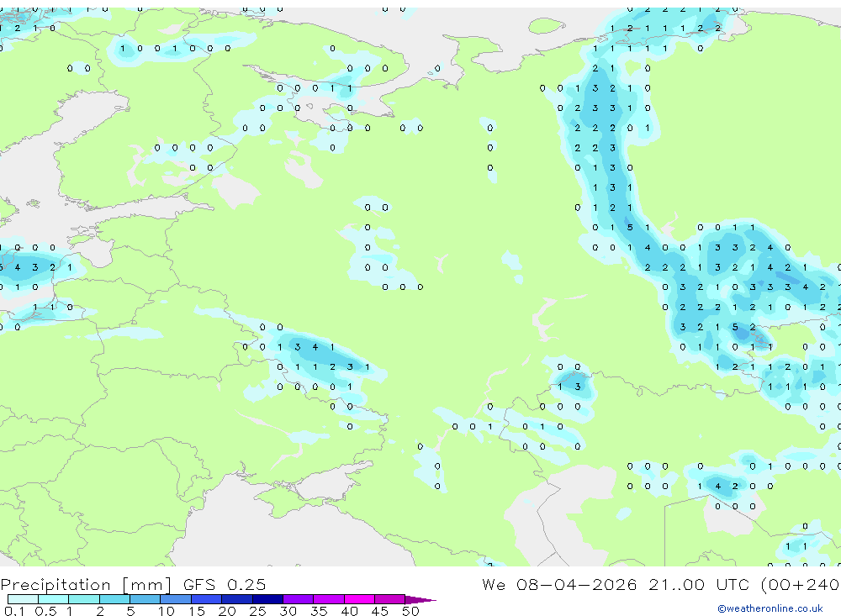This screenshot has width=841, height=616.
Task: Click the 'GFS 0.25' model label
Action: click(225, 584)
